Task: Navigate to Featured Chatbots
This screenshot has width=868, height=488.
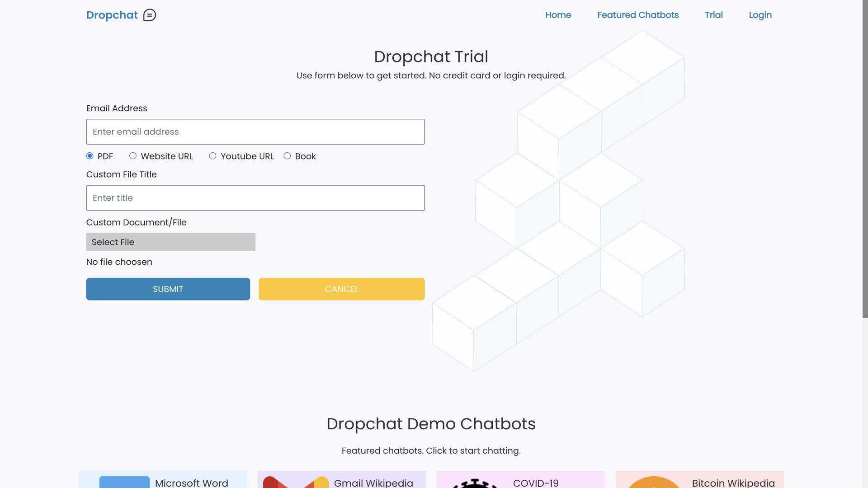Action: [637, 15]
